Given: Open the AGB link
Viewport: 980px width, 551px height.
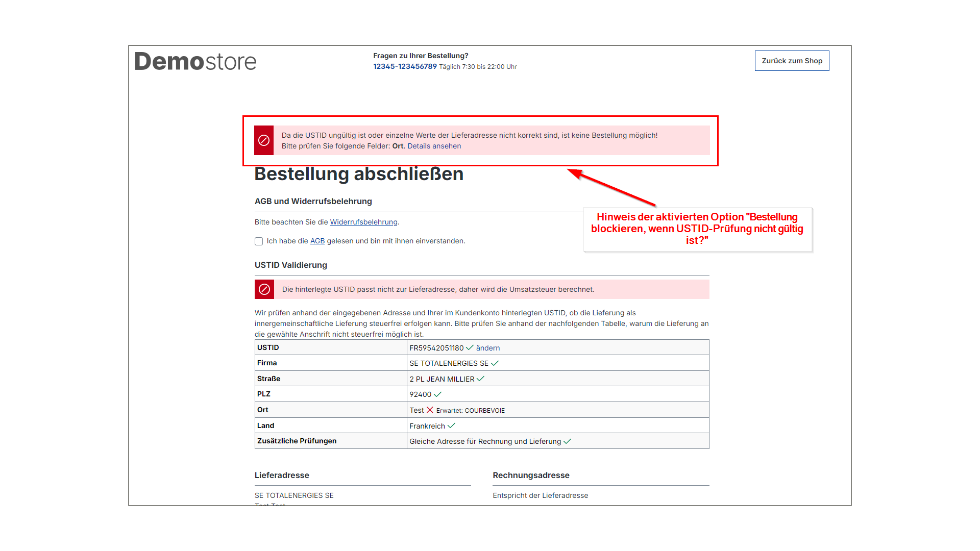Looking at the screenshot, I should pos(317,241).
